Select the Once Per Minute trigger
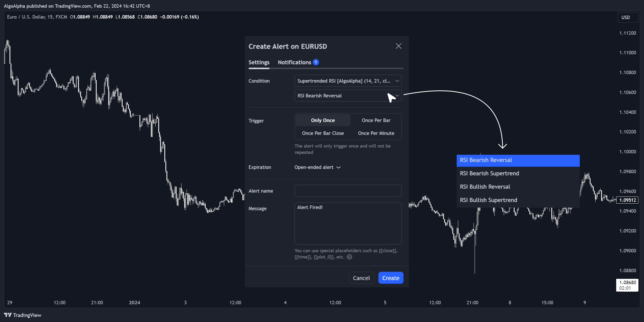The width and height of the screenshot is (644, 322). tap(376, 133)
